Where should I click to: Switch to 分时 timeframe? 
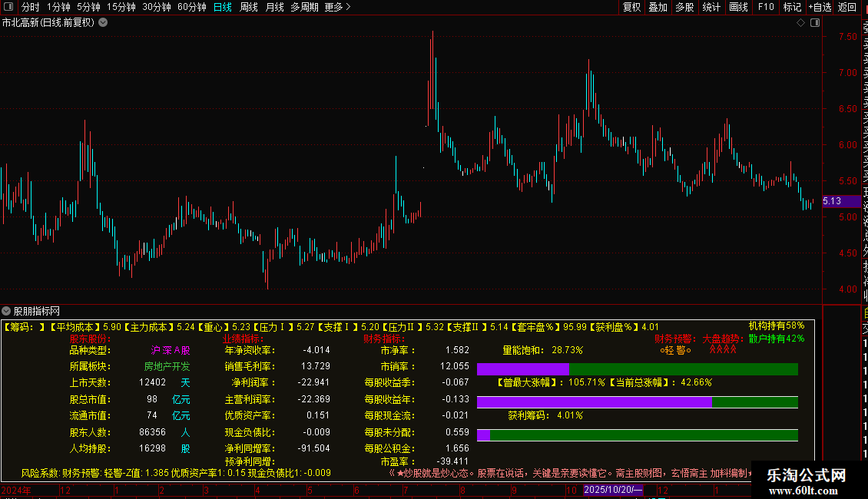tap(31, 7)
